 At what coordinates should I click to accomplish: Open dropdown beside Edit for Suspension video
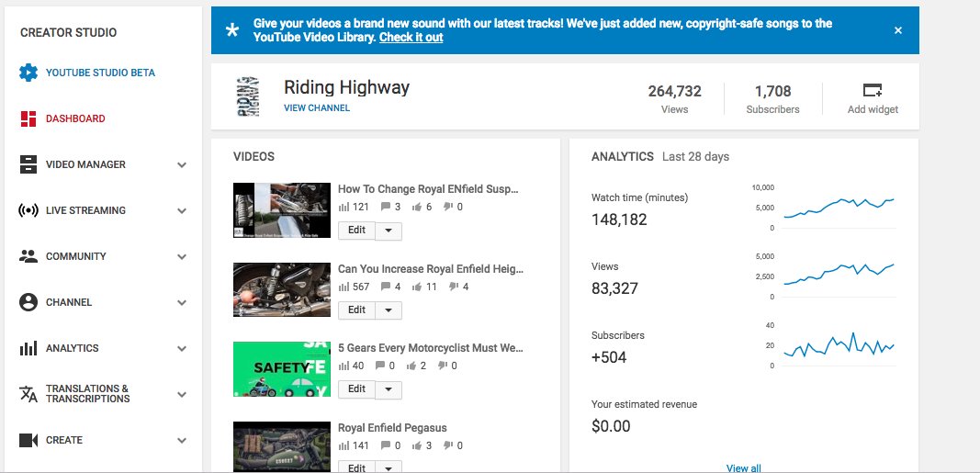[389, 231]
